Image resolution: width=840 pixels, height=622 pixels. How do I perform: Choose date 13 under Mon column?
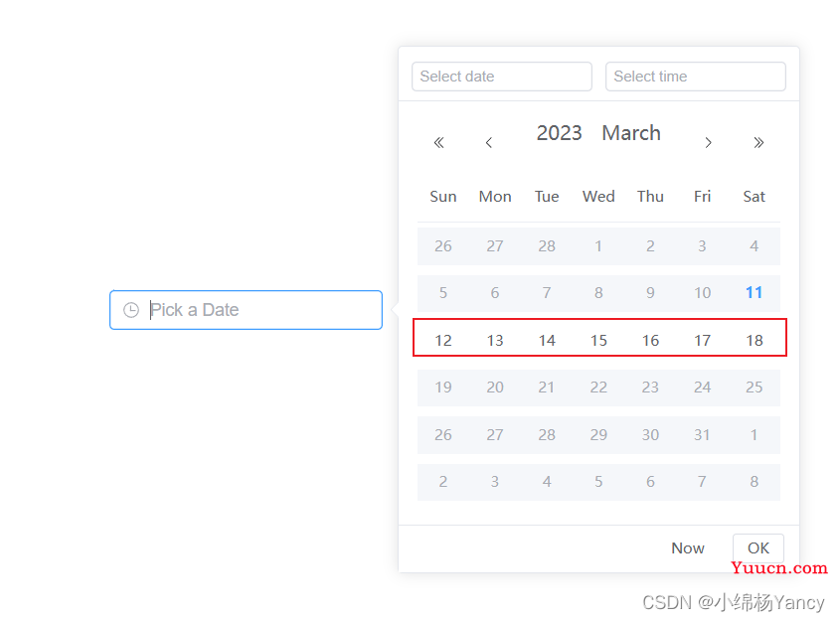point(495,341)
